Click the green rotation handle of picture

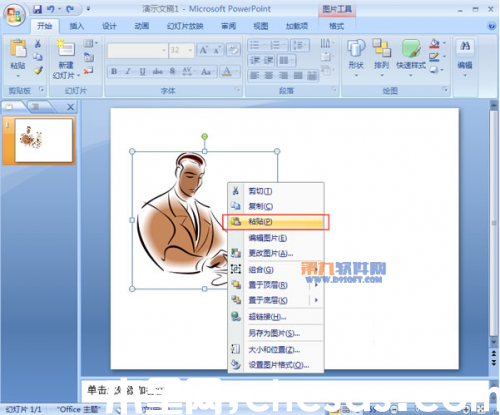pyautogui.click(x=205, y=136)
